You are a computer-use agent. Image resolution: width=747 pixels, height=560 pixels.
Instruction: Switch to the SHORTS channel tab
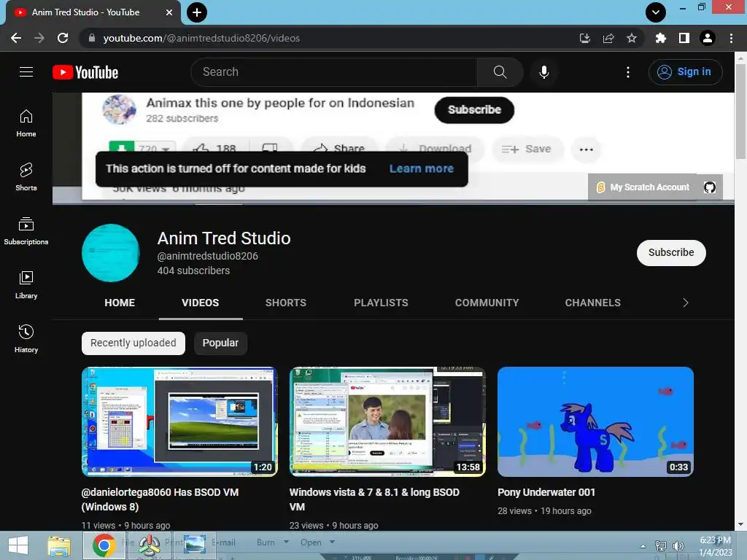pos(286,303)
